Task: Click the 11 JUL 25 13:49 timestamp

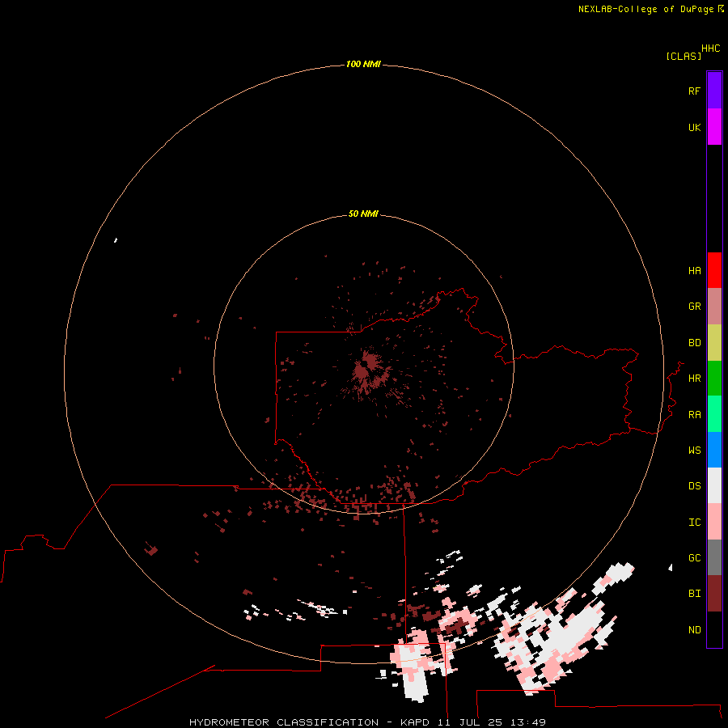Action: (x=491, y=722)
